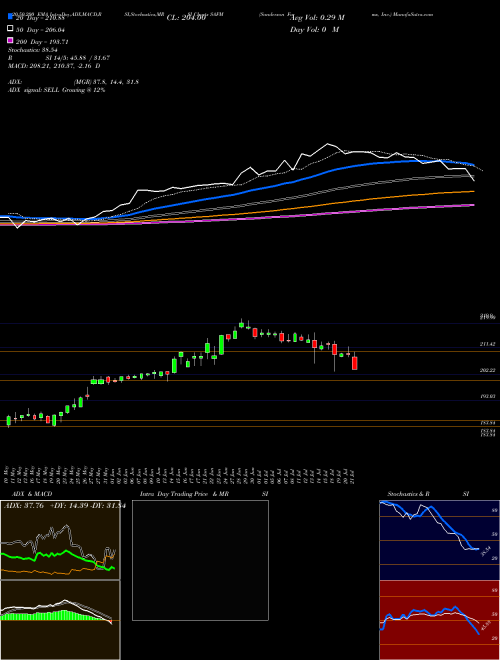Click the empty Intra Day Trading Price panel

point(200,560)
